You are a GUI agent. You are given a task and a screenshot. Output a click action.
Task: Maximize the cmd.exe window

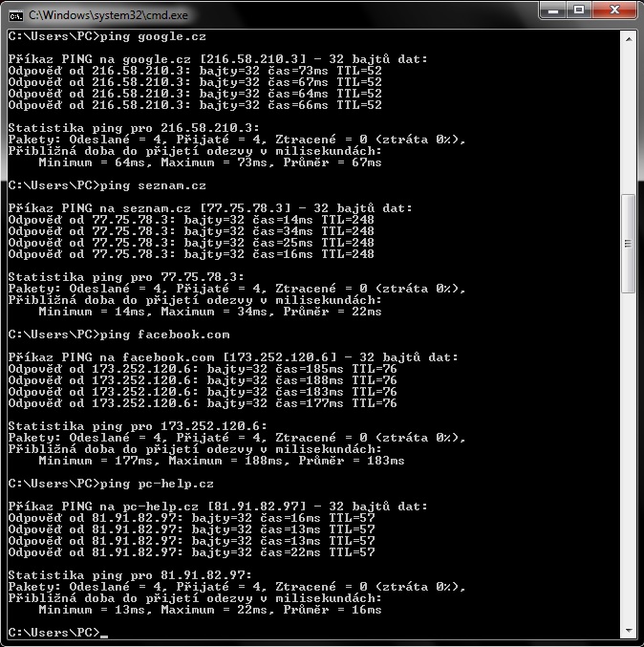[579, 10]
